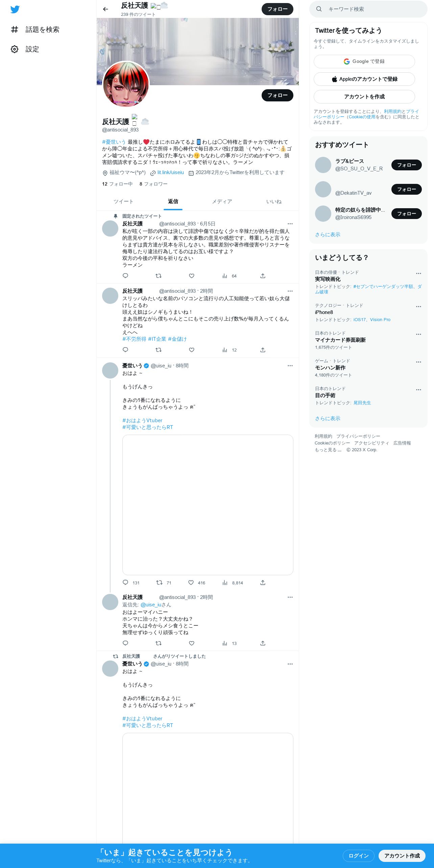
Task: View analytics showing 64 on pinned tweet
Action: pos(229,276)
